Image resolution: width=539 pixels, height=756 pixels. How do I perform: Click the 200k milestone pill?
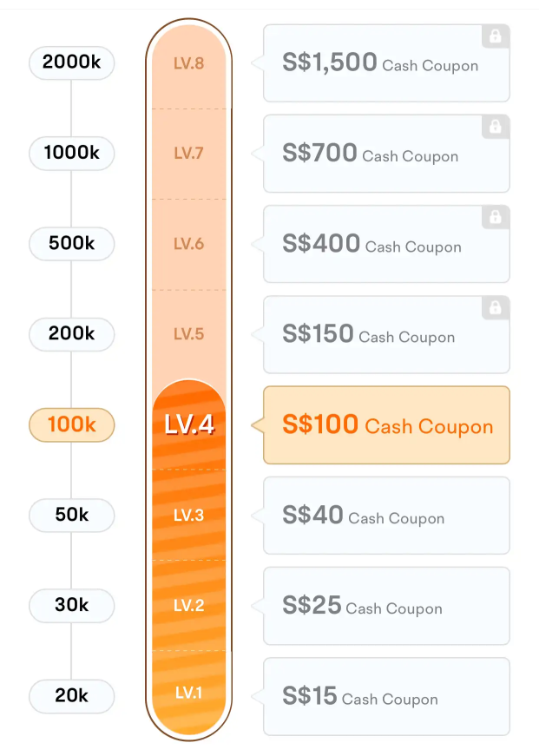72,334
